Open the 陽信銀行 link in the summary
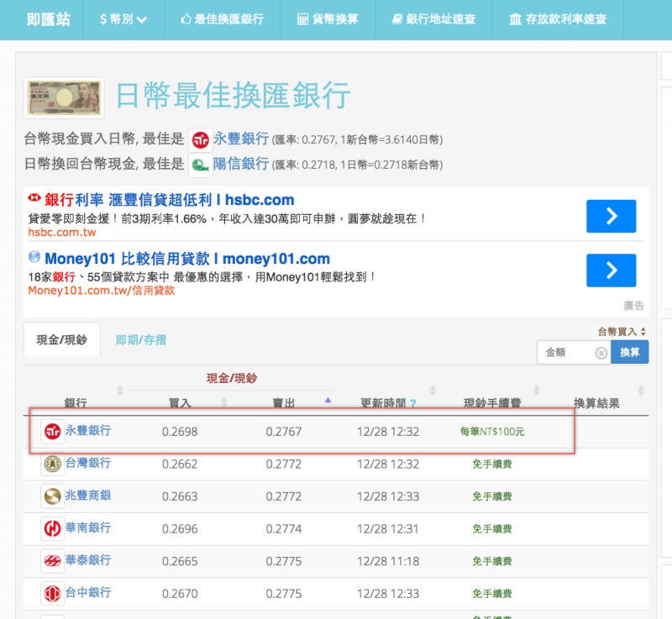This screenshot has width=672, height=619. click(x=240, y=163)
